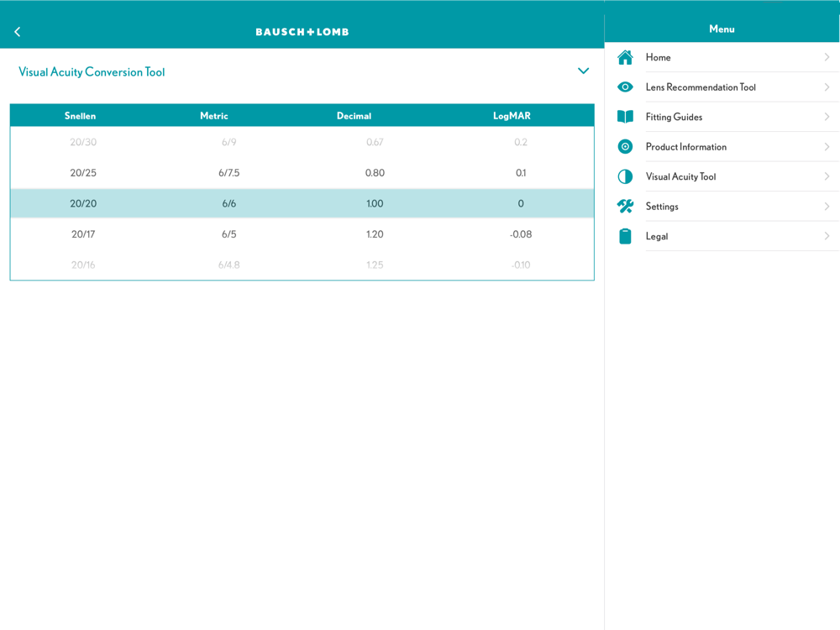Image resolution: width=840 pixels, height=630 pixels.
Task: Click the Legal clipboard icon
Action: [625, 236]
